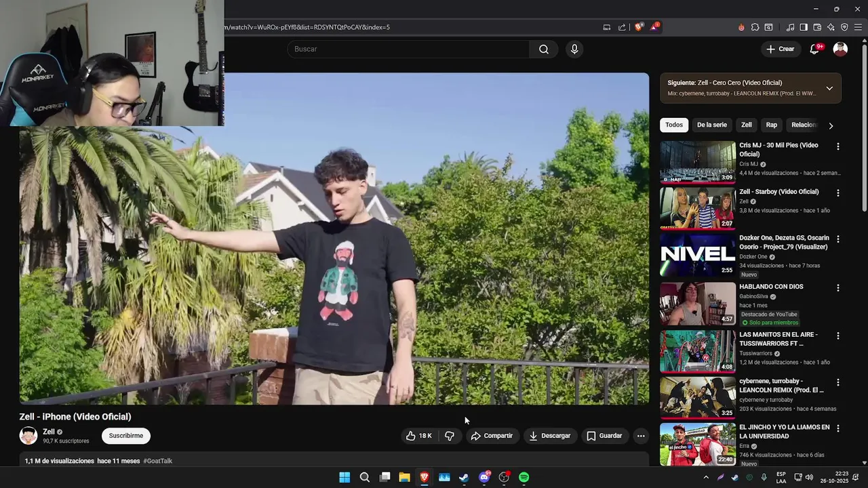Open Discord from the taskbar
This screenshot has height=488, width=868.
click(x=484, y=477)
